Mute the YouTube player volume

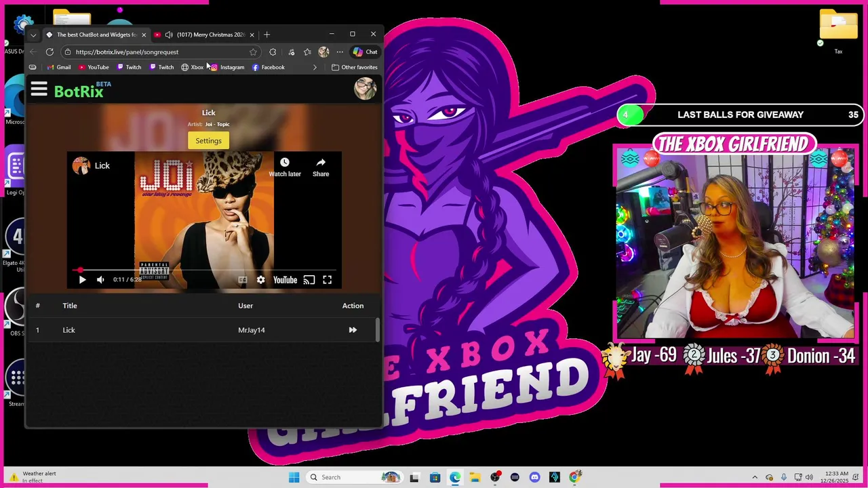tap(100, 280)
